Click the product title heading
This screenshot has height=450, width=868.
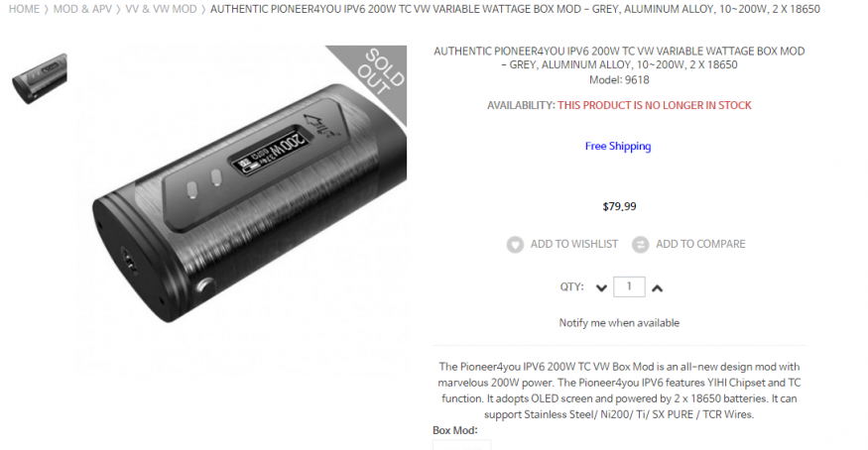(x=619, y=58)
